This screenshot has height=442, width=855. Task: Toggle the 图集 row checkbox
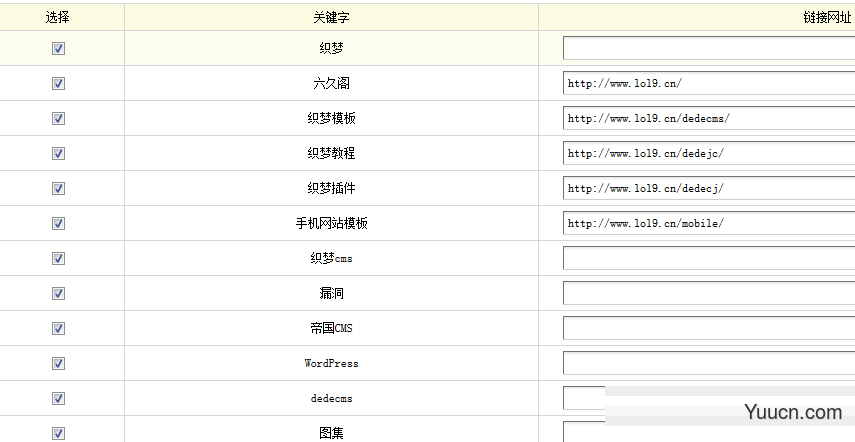pos(58,433)
